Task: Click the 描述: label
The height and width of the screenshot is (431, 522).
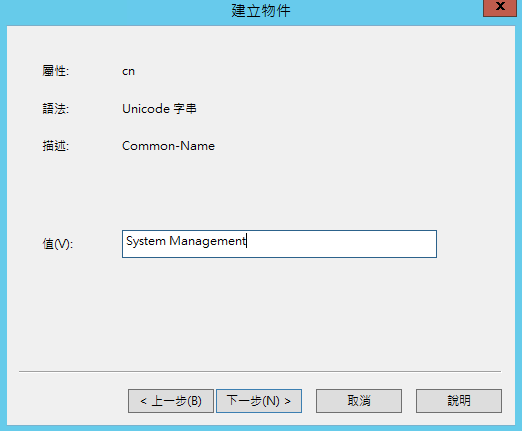Action: [x=55, y=146]
